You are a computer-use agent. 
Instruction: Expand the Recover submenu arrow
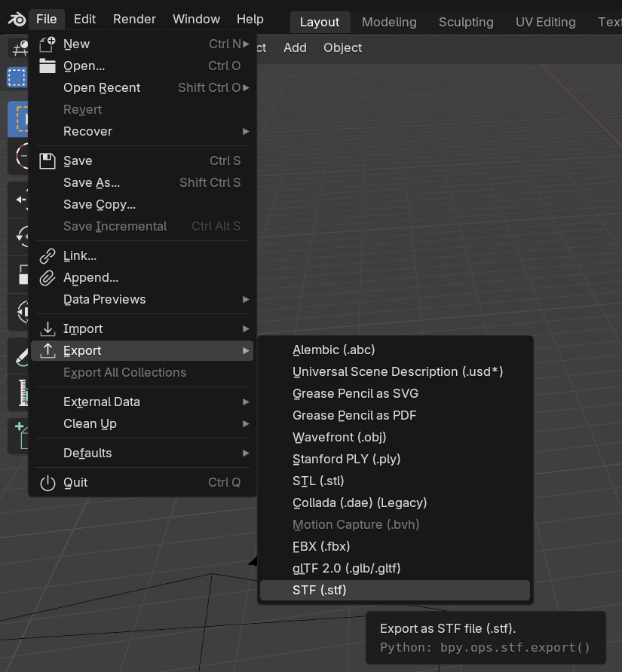tap(246, 132)
